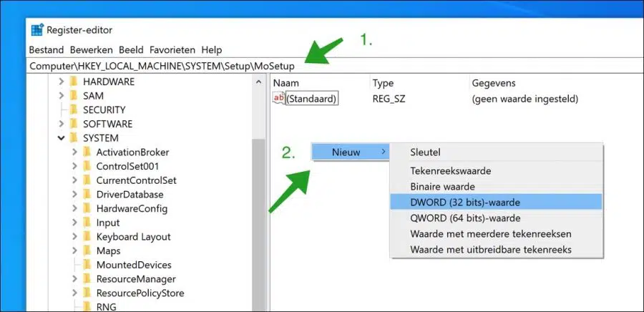Click the Maps folder icon

tap(87, 251)
